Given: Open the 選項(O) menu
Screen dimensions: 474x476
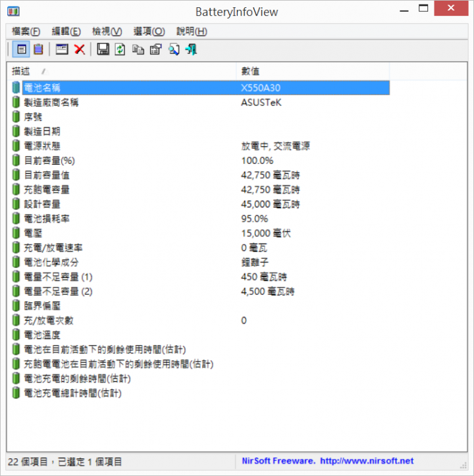Looking at the screenshot, I should (149, 31).
